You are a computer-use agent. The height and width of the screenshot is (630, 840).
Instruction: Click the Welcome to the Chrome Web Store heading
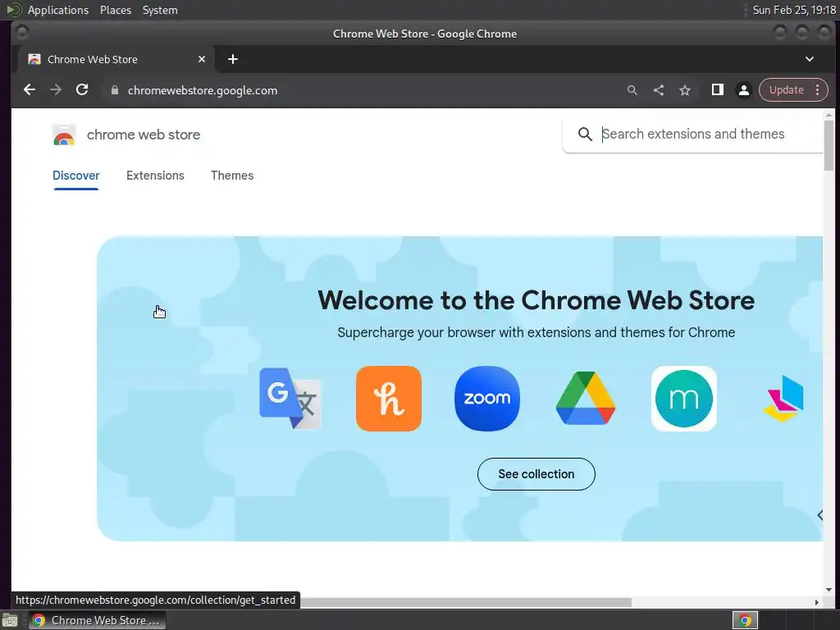(x=536, y=300)
